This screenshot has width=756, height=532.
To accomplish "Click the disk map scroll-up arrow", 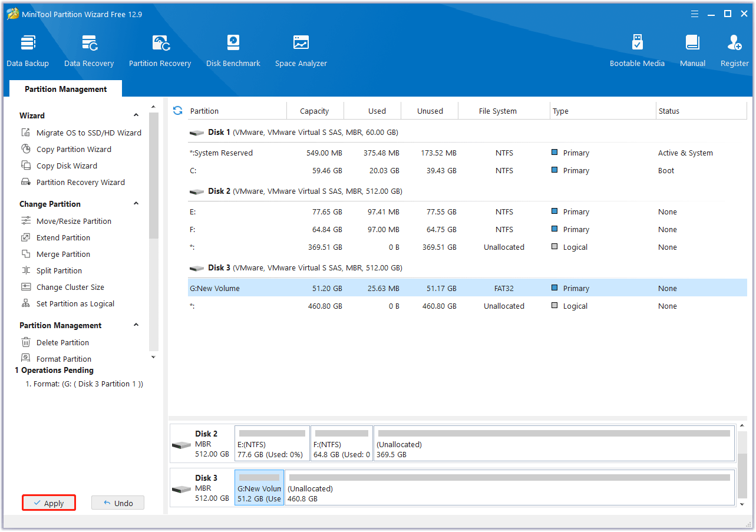I will (x=742, y=425).
